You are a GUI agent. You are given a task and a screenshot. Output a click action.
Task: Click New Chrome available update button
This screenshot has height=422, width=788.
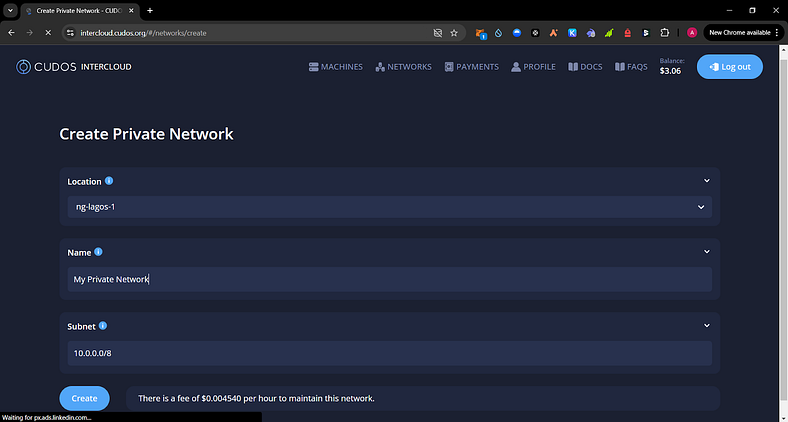744,33
